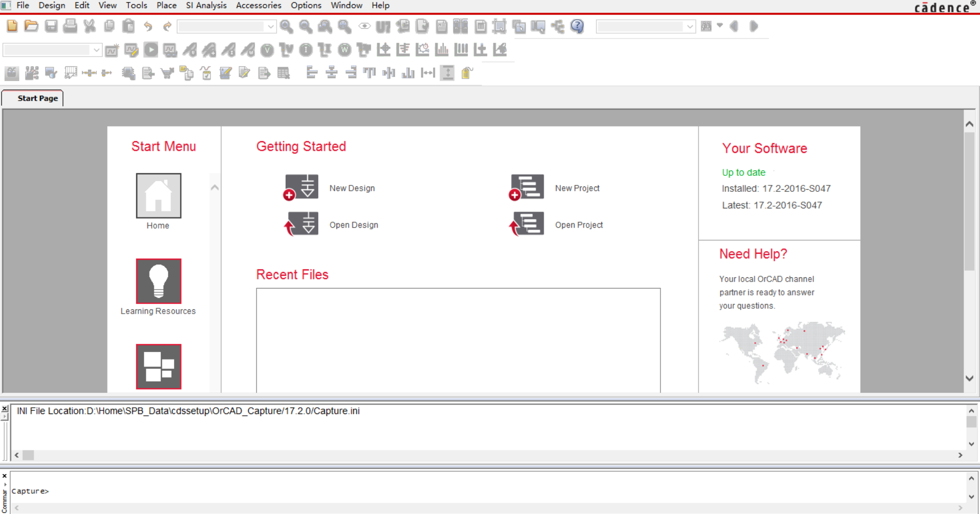This screenshot has width=980, height=514.
Task: Click the session log horizontal scroll right arrow
Action: pos(960,455)
